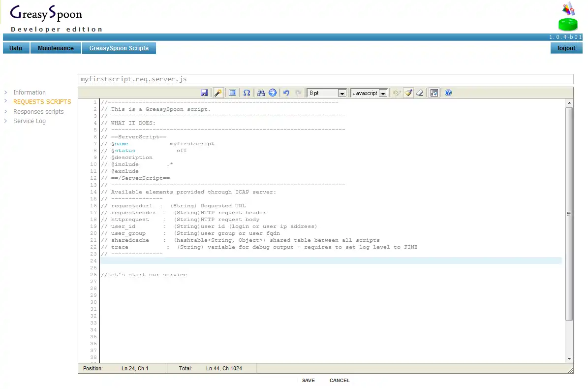Click the spell-check abc icon
Viewport: 588px width, 389px height.
point(397,93)
